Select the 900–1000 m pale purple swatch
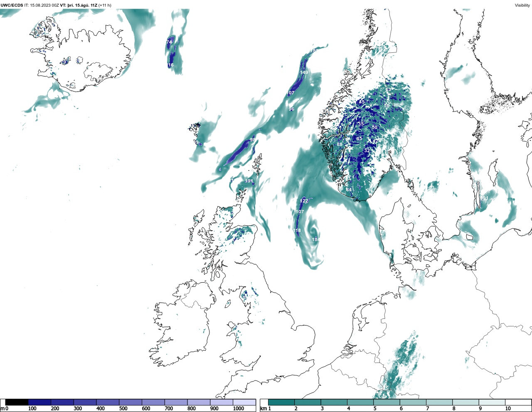This screenshot has height=412, width=532. (x=222, y=402)
